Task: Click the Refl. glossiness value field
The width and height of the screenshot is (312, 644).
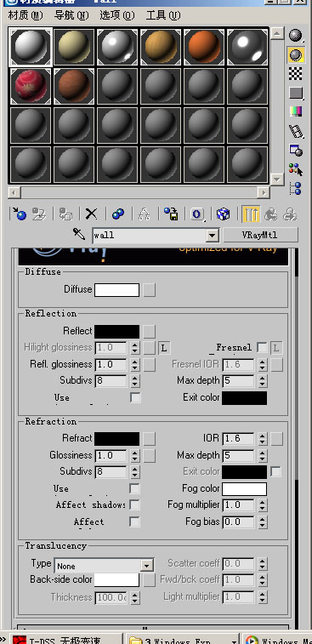Action: pyautogui.click(x=111, y=365)
